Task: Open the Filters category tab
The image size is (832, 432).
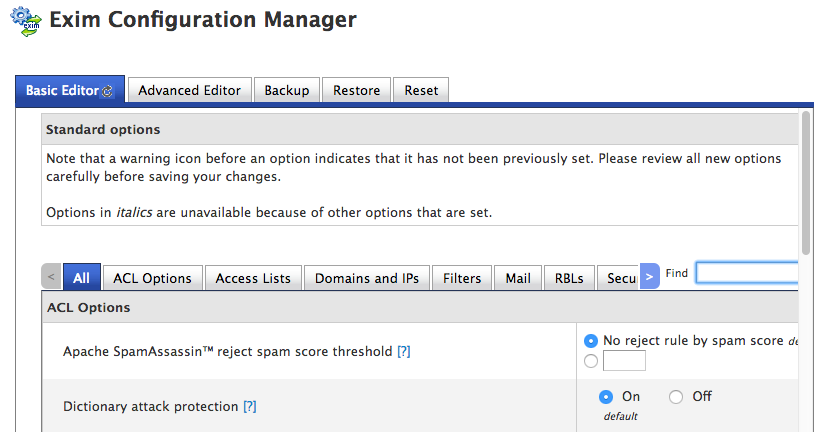Action: pos(462,278)
